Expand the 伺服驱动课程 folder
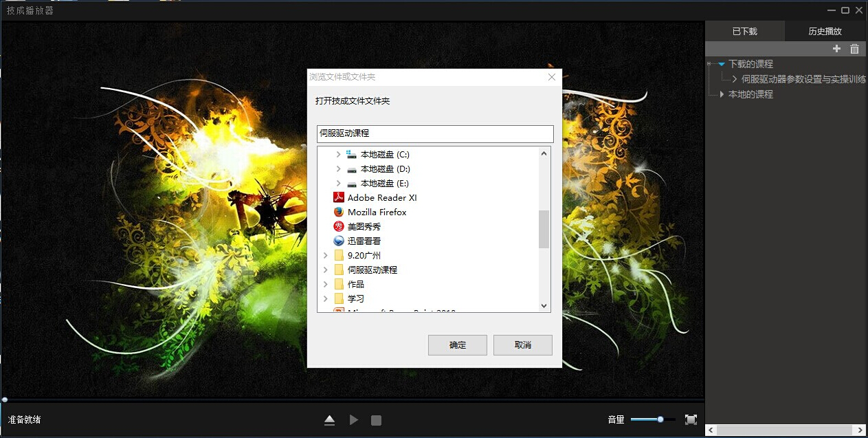The width and height of the screenshot is (868, 438). point(326,270)
